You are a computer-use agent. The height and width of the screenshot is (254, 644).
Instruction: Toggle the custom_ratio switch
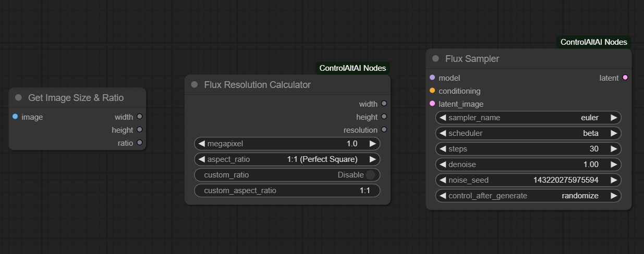370,175
